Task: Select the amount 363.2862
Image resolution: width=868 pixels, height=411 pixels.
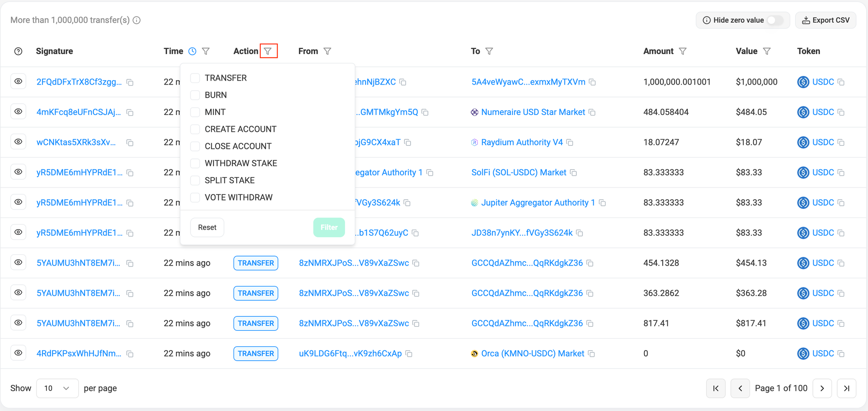Action: [x=661, y=293]
